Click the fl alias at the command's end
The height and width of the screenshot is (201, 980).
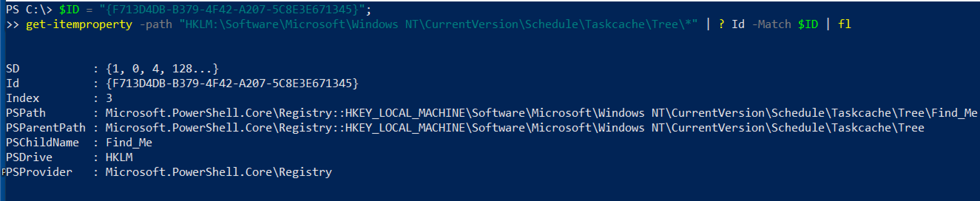coord(844,24)
